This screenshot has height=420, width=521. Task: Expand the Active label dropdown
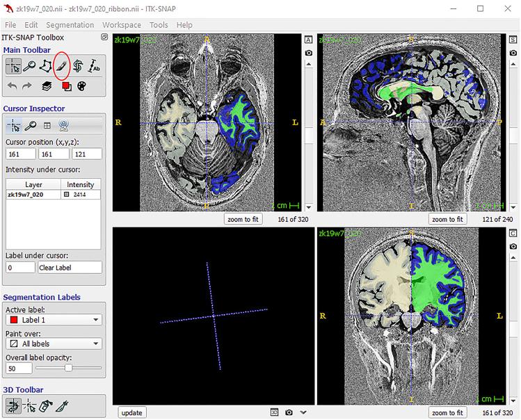(x=54, y=320)
